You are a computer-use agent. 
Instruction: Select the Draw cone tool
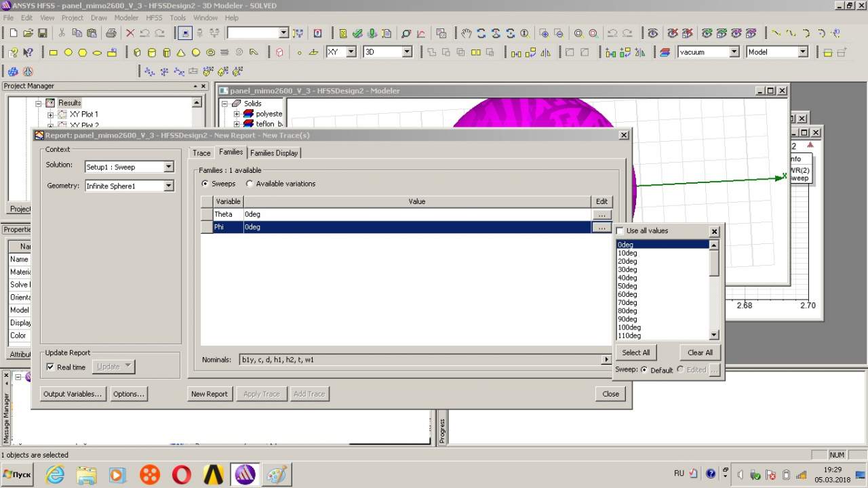(x=181, y=52)
